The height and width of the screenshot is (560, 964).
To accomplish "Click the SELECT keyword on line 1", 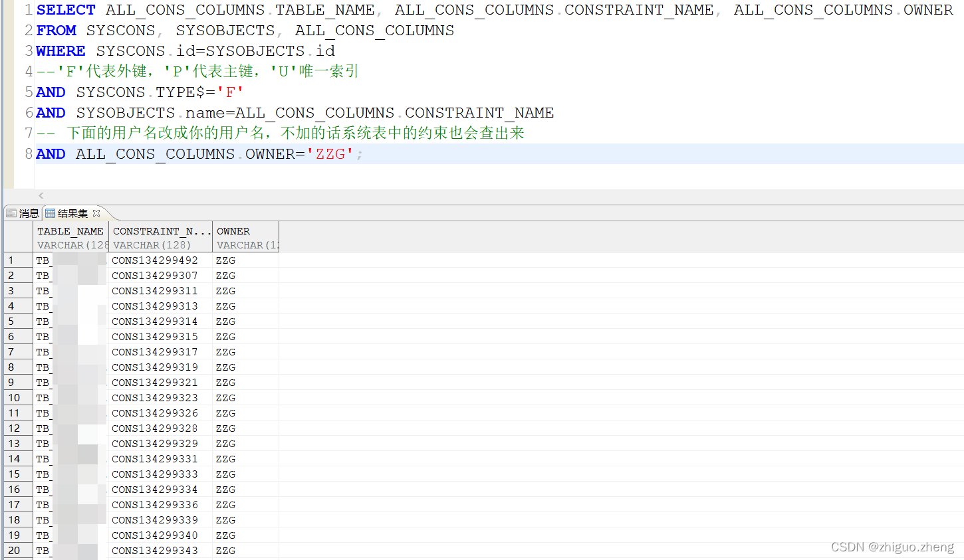I will click(66, 10).
